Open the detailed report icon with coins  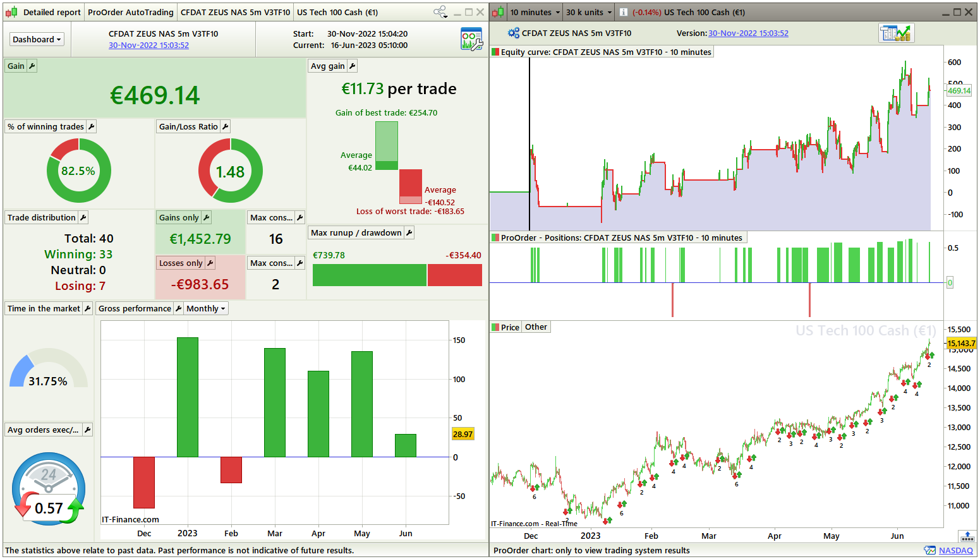896,33
